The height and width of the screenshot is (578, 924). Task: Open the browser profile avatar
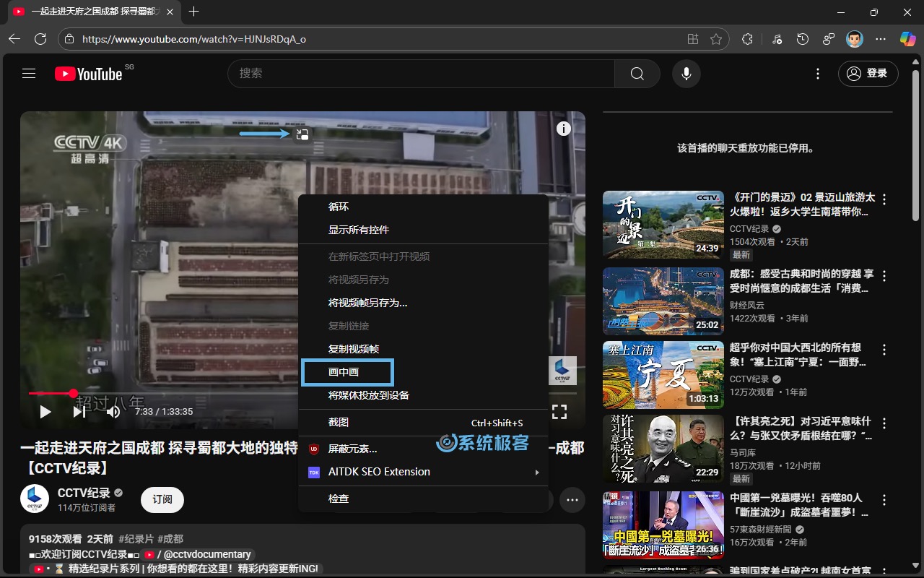(855, 39)
